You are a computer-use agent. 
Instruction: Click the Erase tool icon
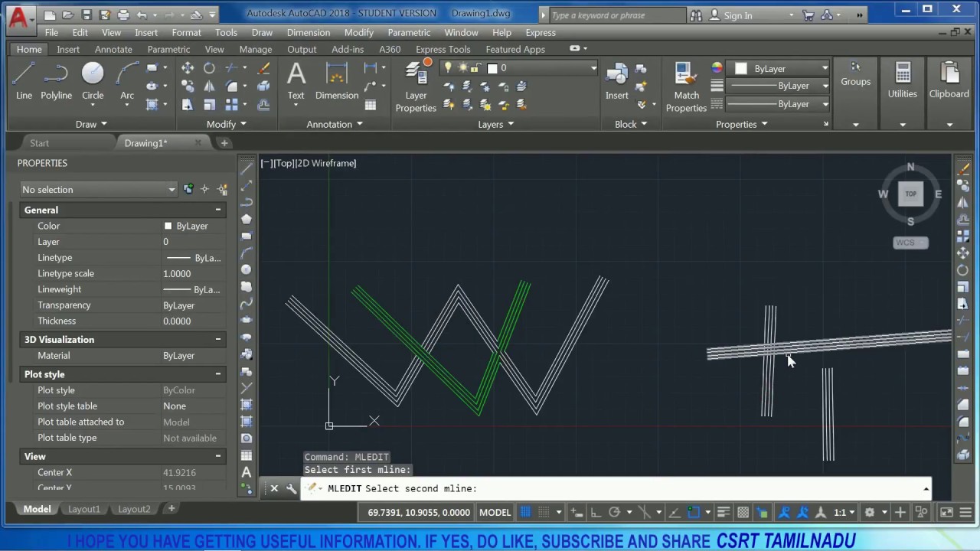[264, 68]
